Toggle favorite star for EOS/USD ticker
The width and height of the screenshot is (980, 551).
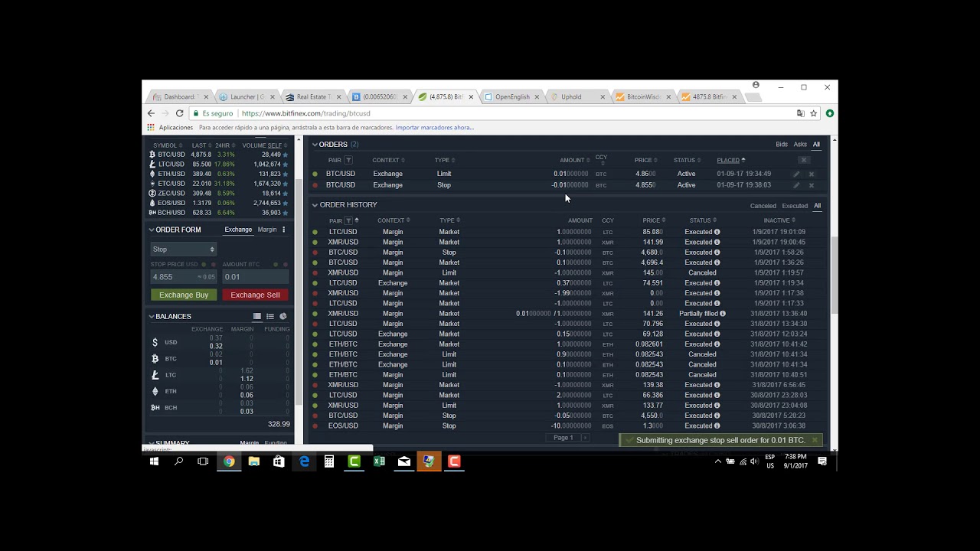(x=286, y=203)
